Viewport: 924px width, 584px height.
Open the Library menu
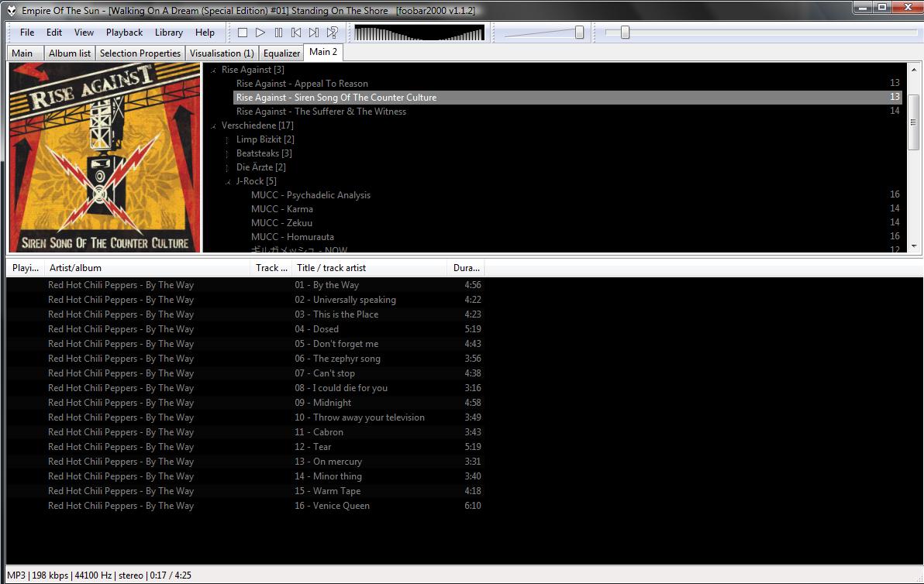pos(168,33)
